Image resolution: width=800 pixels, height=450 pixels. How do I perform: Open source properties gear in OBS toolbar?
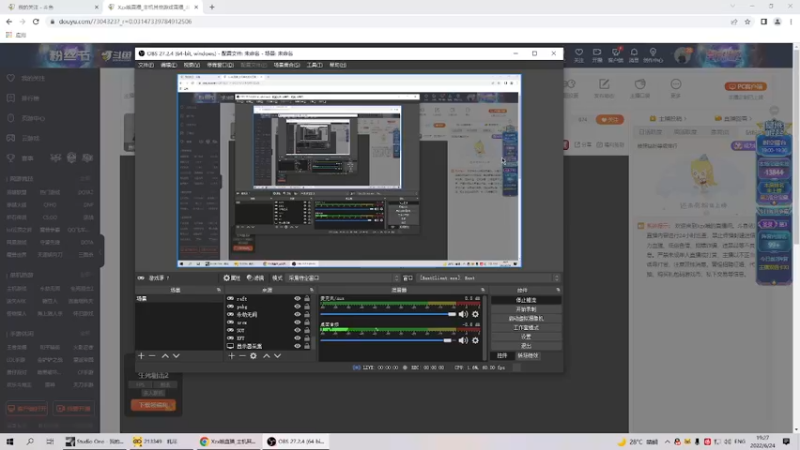pos(232,278)
